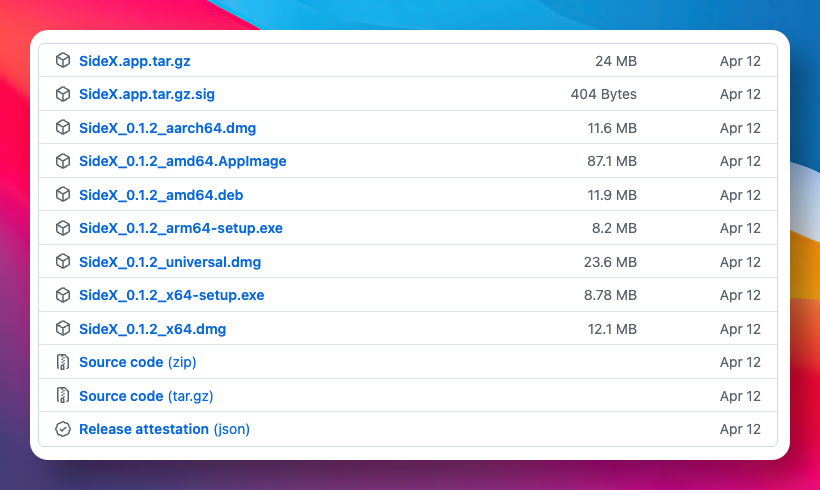The height and width of the screenshot is (490, 820).
Task: Click the Apr 12 date in Release attestation row
Action: point(740,429)
